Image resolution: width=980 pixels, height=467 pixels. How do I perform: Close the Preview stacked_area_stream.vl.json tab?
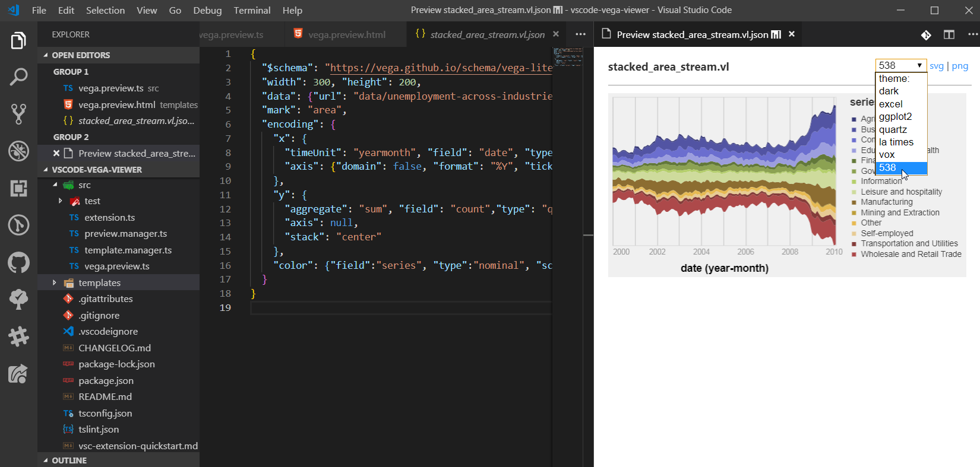click(792, 34)
